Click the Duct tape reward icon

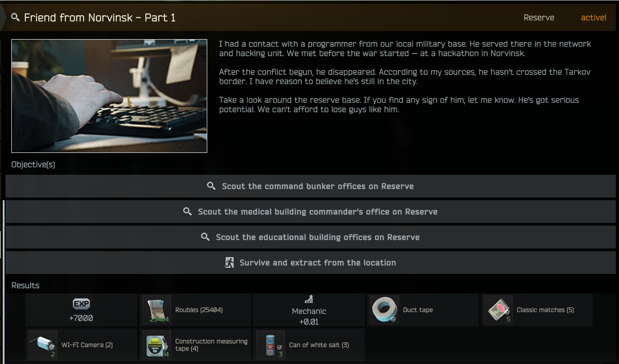pyautogui.click(x=384, y=310)
